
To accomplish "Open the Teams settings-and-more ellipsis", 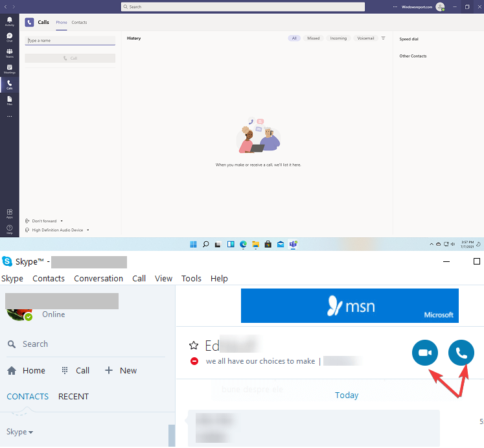I will coord(395,6).
